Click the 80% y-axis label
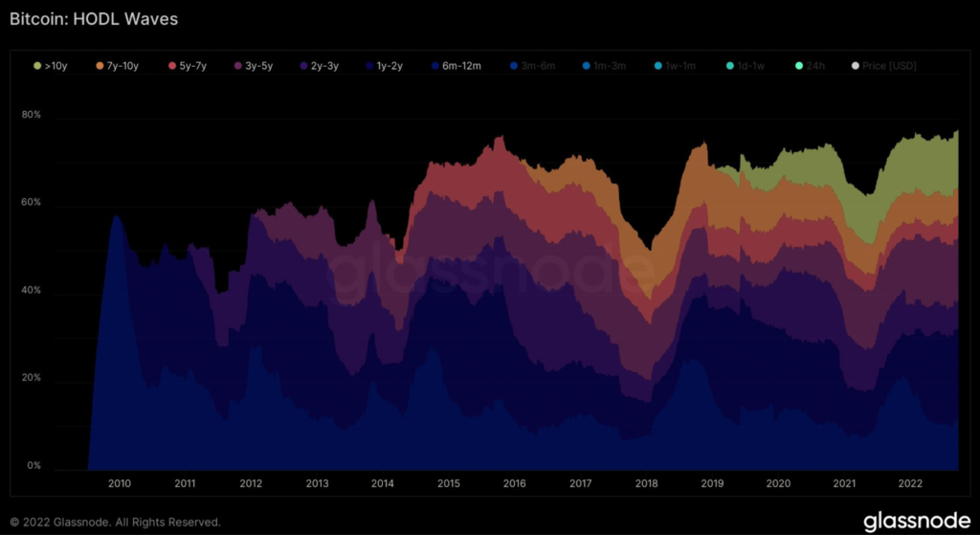The width and height of the screenshot is (980, 535). tap(32, 115)
